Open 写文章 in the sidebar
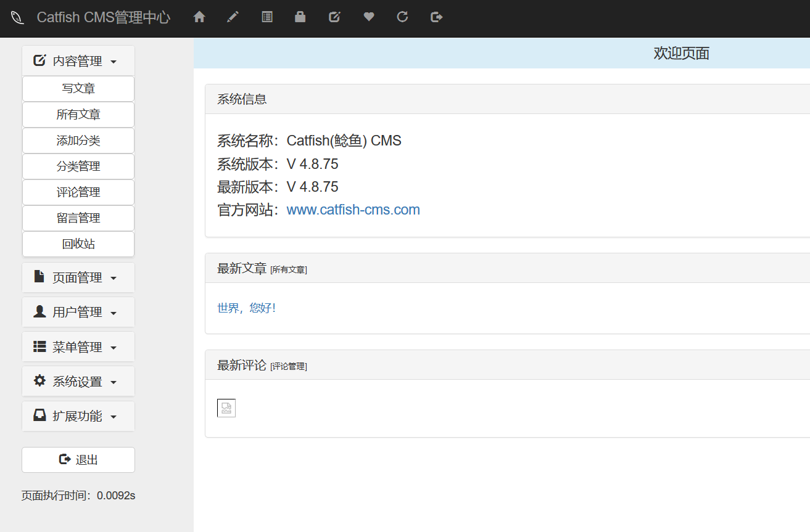The image size is (810, 532). coord(78,89)
